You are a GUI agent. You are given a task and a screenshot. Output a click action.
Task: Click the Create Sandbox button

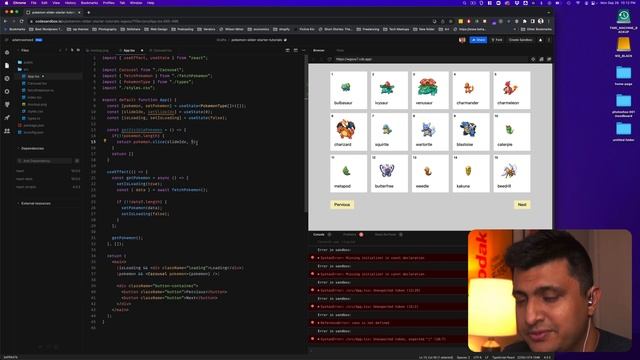(520, 40)
